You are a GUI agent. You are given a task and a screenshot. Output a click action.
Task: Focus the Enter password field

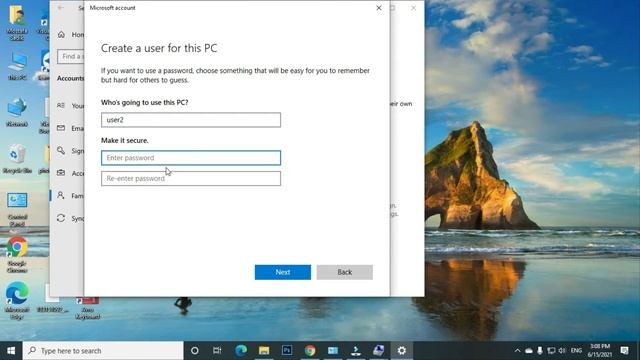[x=191, y=158]
